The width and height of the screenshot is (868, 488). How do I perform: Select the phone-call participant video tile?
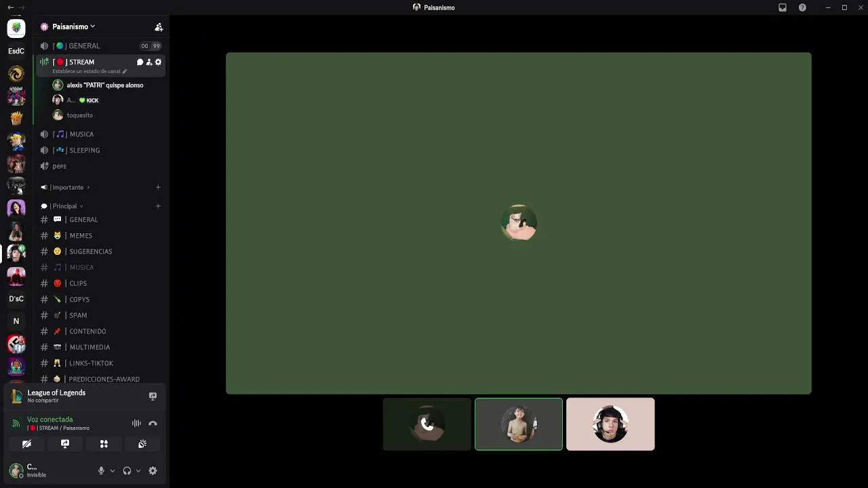tap(427, 424)
